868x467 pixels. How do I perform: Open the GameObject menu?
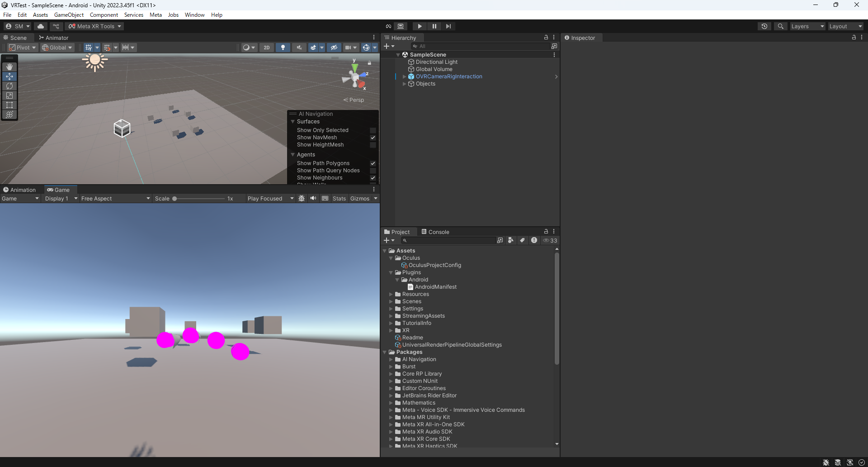pos(69,15)
